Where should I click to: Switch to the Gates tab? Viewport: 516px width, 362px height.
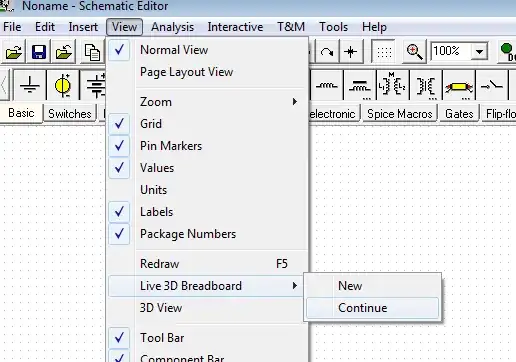click(x=459, y=114)
